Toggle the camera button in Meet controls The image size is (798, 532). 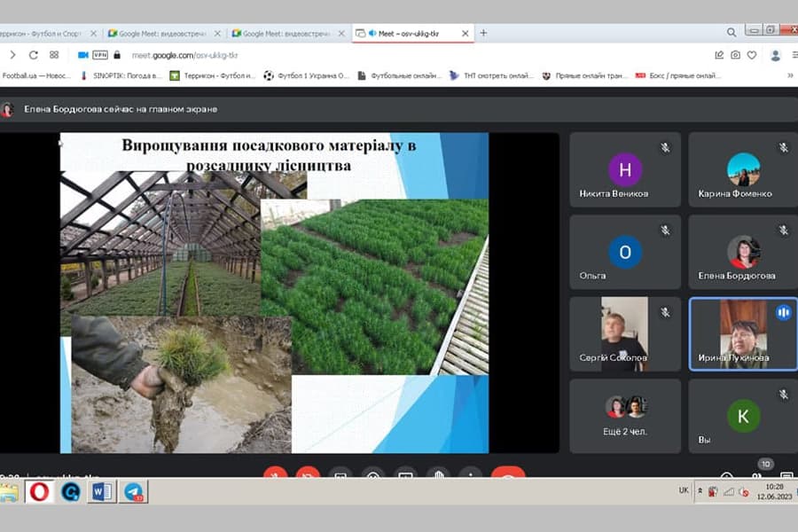pyautogui.click(x=308, y=474)
